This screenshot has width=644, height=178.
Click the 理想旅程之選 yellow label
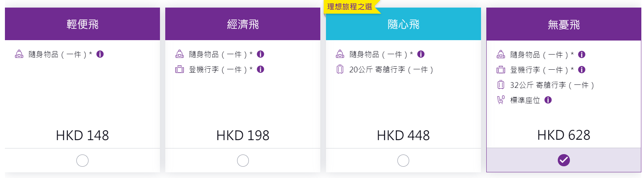point(350,7)
